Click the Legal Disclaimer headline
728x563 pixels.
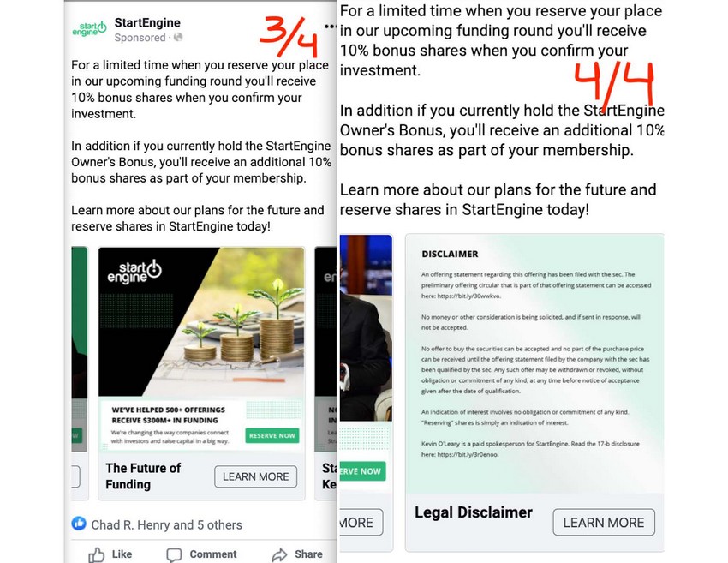click(x=473, y=512)
